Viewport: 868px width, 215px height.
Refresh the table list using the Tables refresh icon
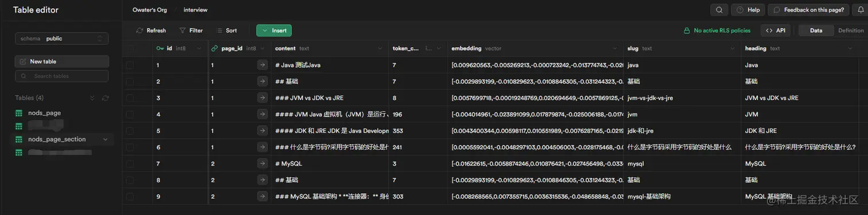pos(105,98)
